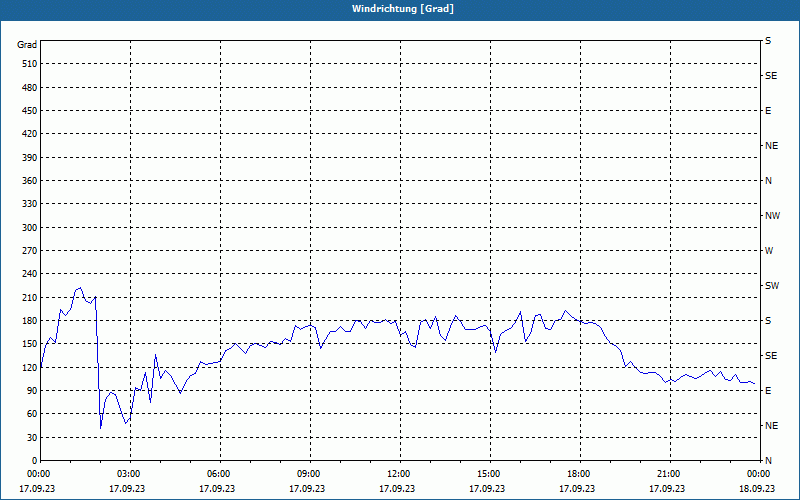800x500 pixels.
Task: Click the y-axis value 510
Action: (30, 64)
